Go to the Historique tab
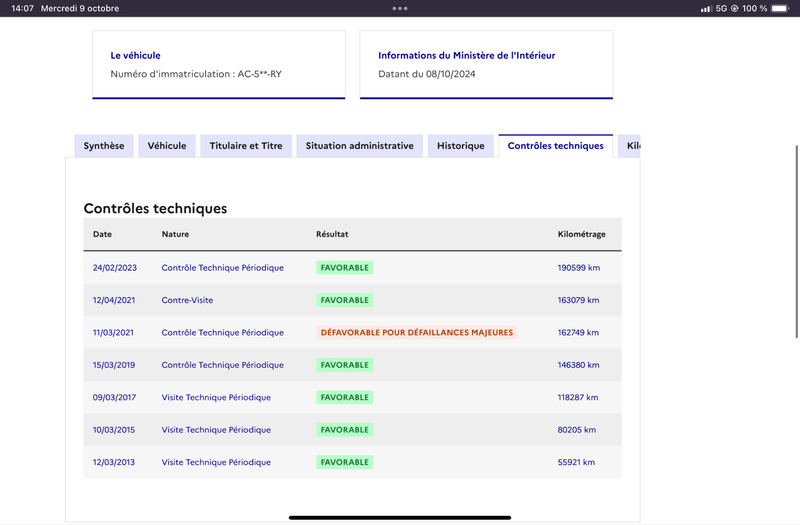 point(461,146)
